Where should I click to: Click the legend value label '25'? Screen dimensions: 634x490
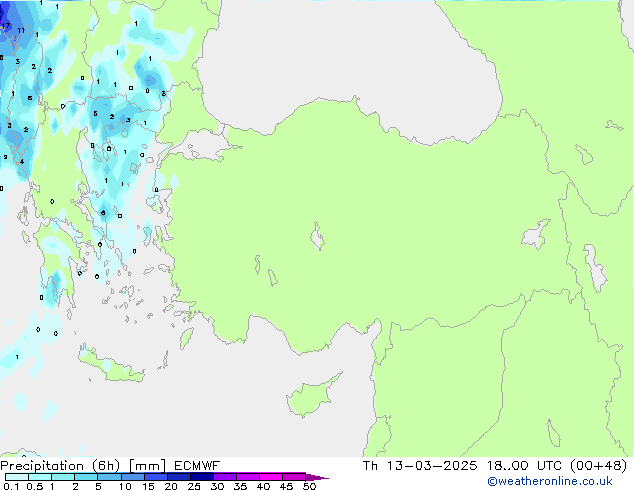194,486
